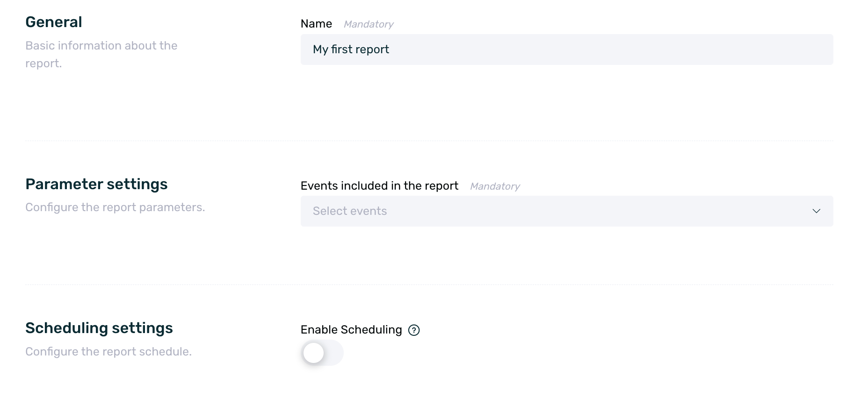Click into the Name input field
The width and height of the screenshot is (868, 398).
pyautogui.click(x=566, y=50)
